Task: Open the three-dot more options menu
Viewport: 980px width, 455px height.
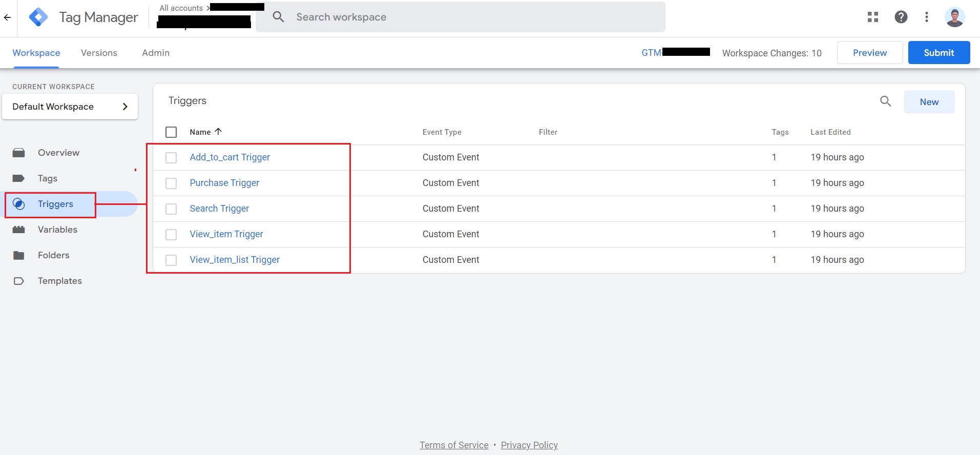Action: click(x=927, y=17)
